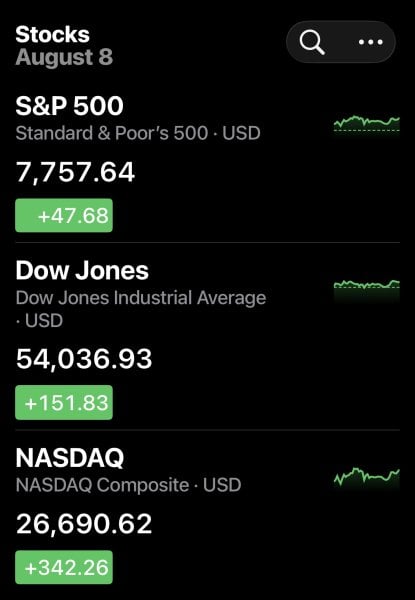The width and height of the screenshot is (415, 600).
Task: Open the search magnifying glass icon
Action: click(312, 42)
